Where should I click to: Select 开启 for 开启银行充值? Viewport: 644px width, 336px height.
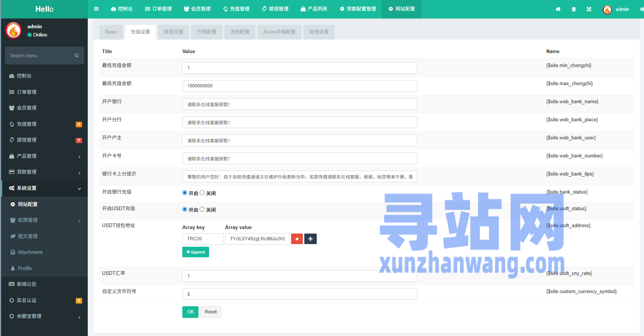[185, 193]
